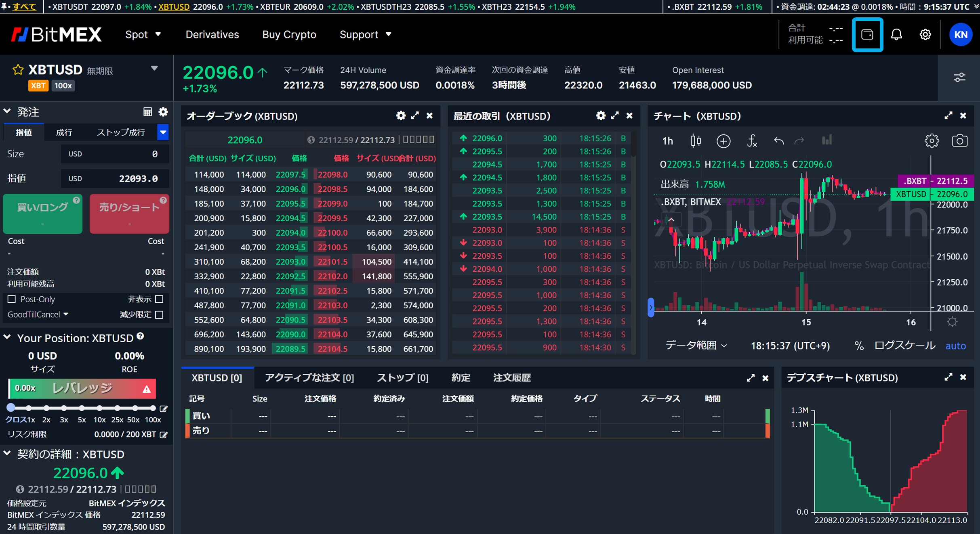980x534 pixels.
Task: Toggle percent scale on chart
Action: click(859, 346)
